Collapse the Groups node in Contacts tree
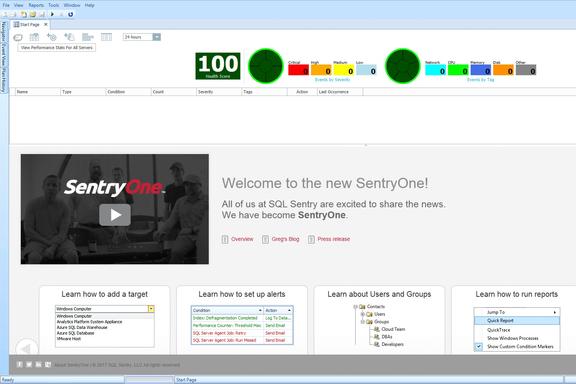The height and width of the screenshot is (384, 576). click(363, 322)
